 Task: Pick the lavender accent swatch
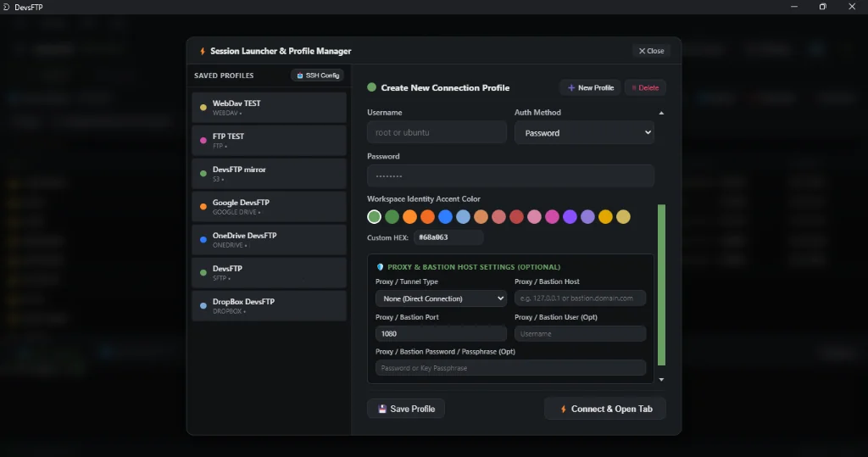click(x=588, y=216)
